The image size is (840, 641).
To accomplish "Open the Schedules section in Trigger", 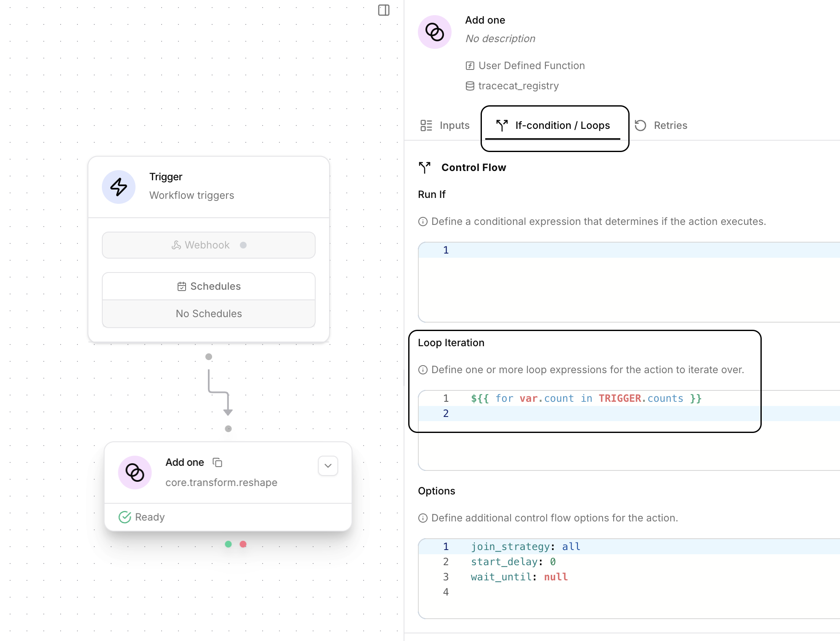I will click(209, 286).
